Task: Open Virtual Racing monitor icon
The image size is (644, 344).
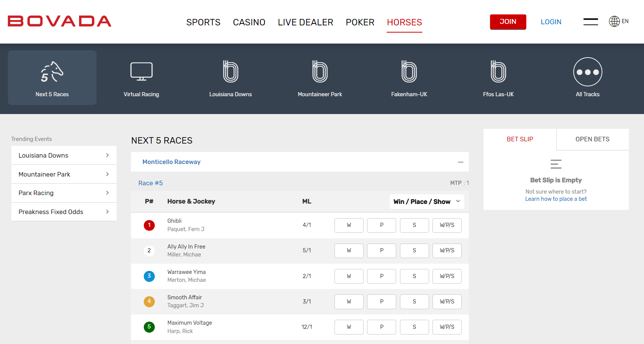Action: tap(142, 72)
